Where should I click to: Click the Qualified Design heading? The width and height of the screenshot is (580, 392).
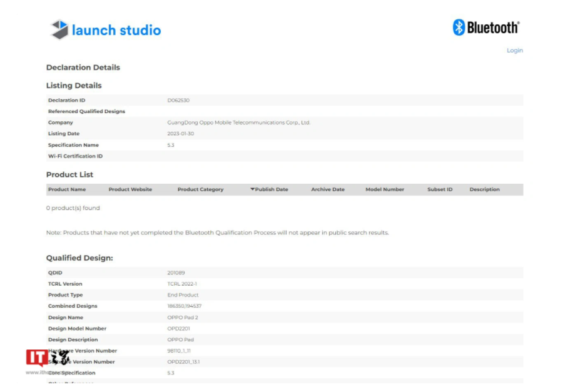pyautogui.click(x=79, y=258)
